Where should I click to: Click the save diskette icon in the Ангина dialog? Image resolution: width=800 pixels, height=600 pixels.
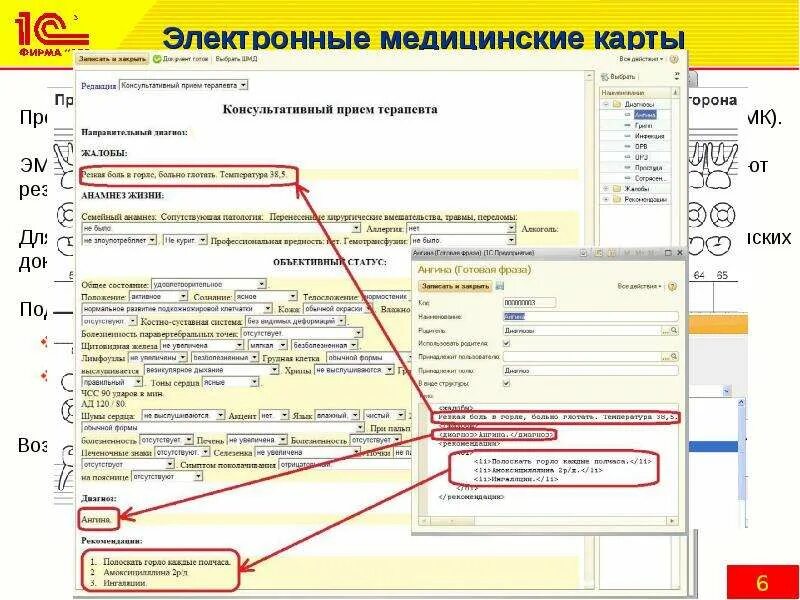click(x=500, y=286)
